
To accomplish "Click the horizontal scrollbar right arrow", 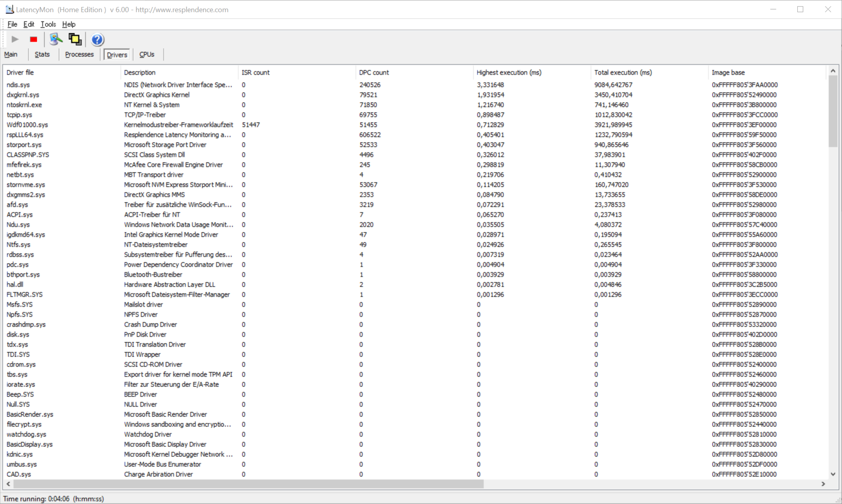I will [x=823, y=484].
